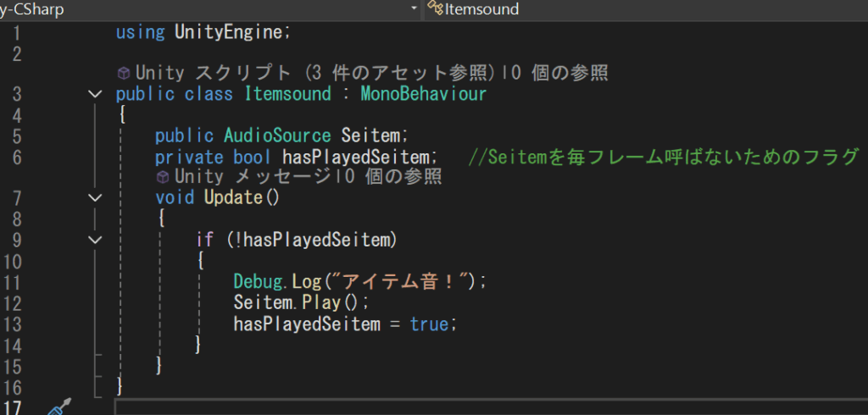This screenshot has width=868, height=415.
Task: Click the AudioSource type on line 5
Action: coord(277,136)
